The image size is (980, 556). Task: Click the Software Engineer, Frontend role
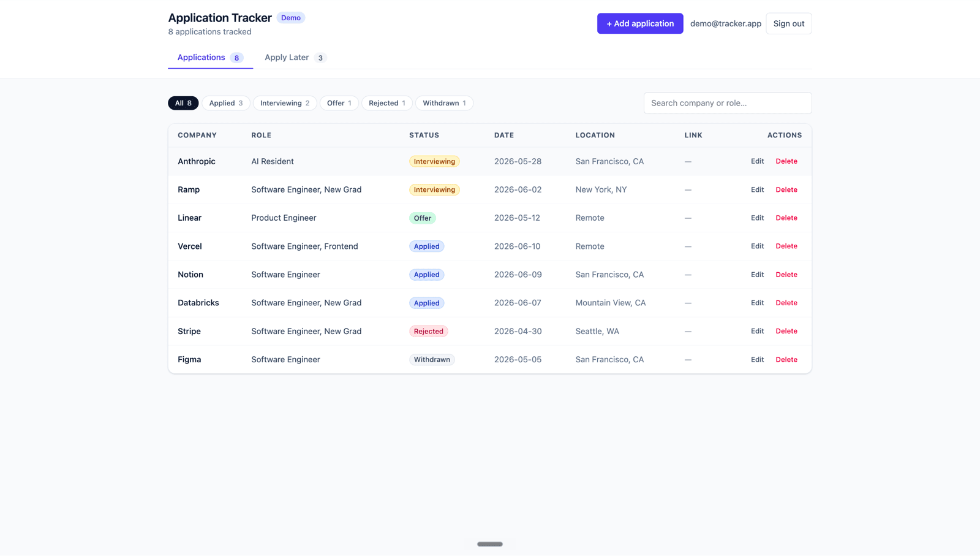click(x=304, y=246)
